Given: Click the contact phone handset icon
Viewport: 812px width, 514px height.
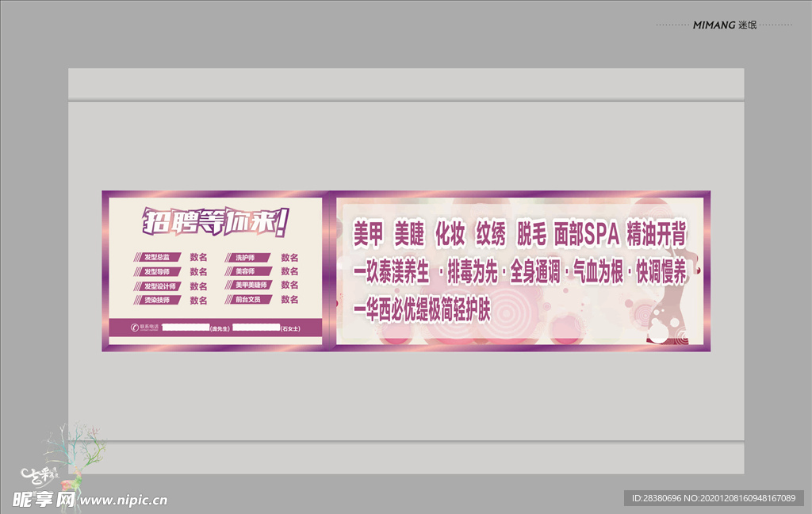Looking at the screenshot, I should (x=135, y=326).
